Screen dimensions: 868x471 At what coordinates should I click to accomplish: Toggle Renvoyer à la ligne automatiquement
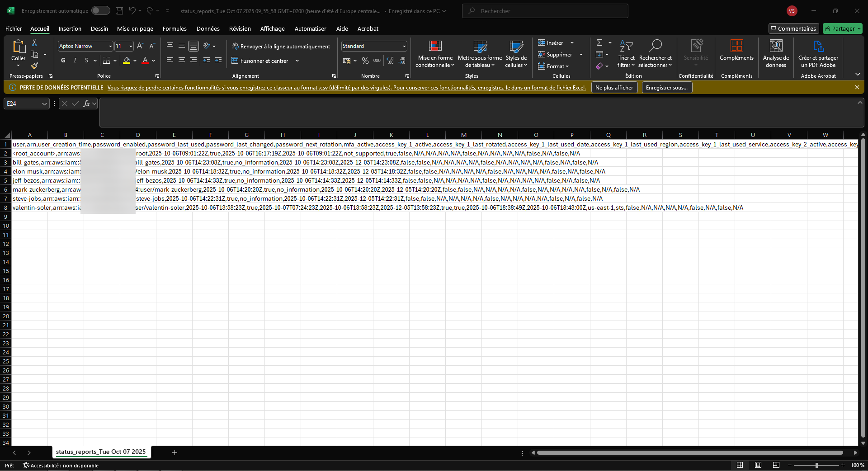point(281,47)
